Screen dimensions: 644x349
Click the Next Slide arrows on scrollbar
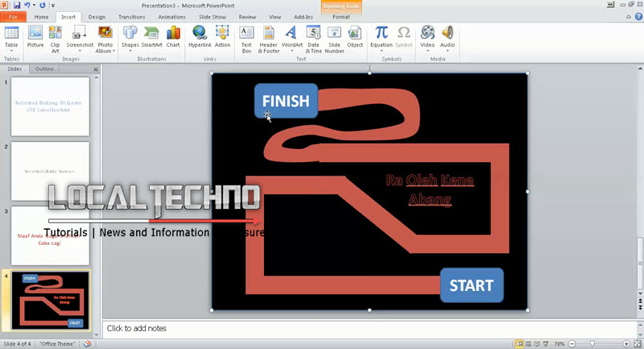[x=640, y=307]
